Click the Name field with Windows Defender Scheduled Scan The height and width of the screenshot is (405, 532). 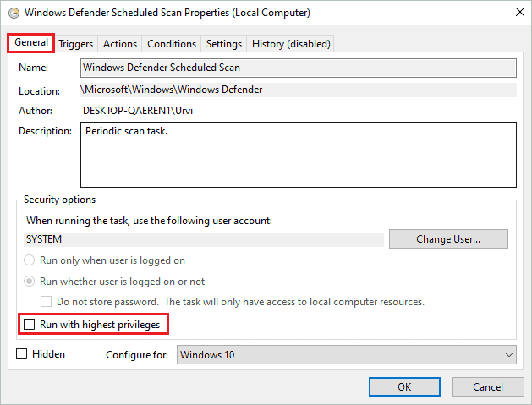click(299, 68)
